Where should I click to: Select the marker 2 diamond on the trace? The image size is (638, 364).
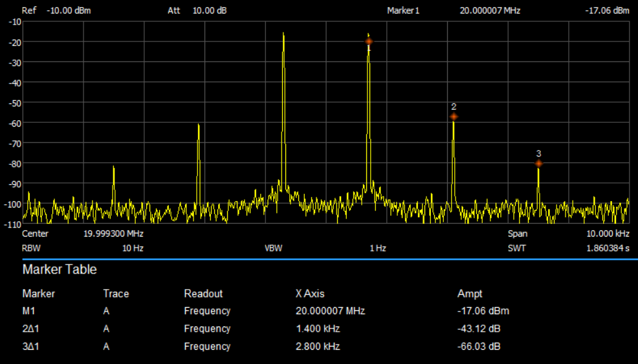[454, 117]
